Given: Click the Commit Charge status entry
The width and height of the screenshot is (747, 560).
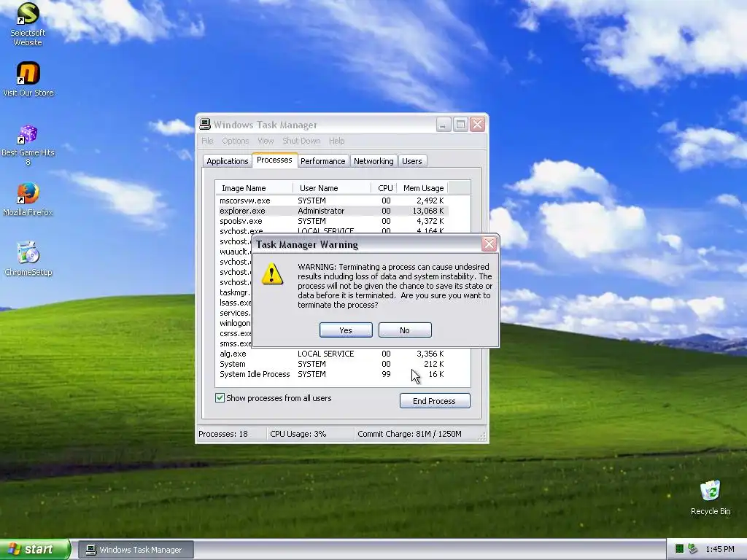Looking at the screenshot, I should click(x=410, y=434).
